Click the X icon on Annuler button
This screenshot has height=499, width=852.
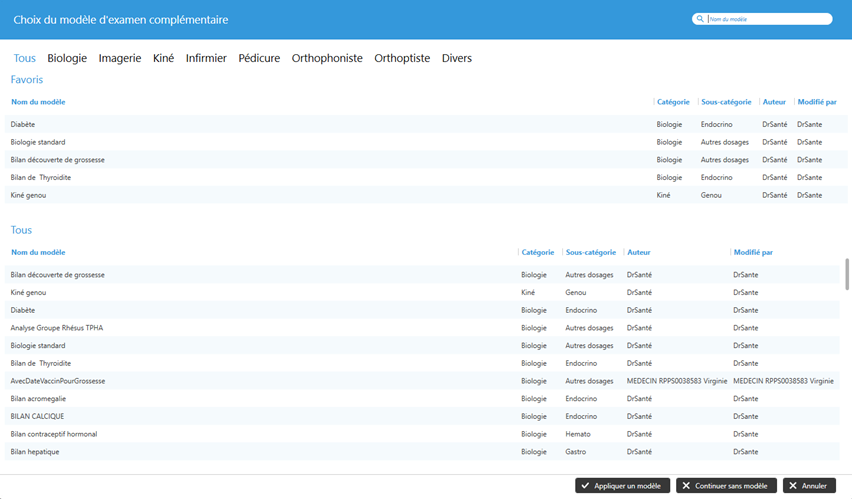pos(792,486)
